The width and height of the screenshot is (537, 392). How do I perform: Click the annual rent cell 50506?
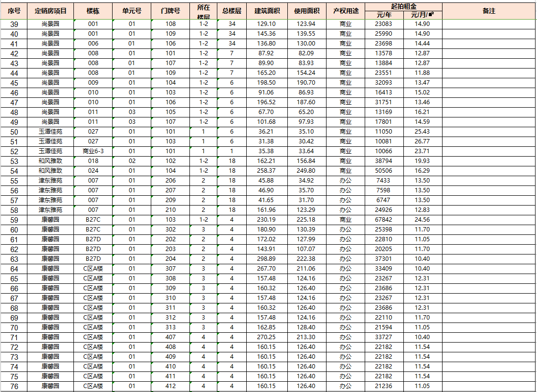pos(384,171)
